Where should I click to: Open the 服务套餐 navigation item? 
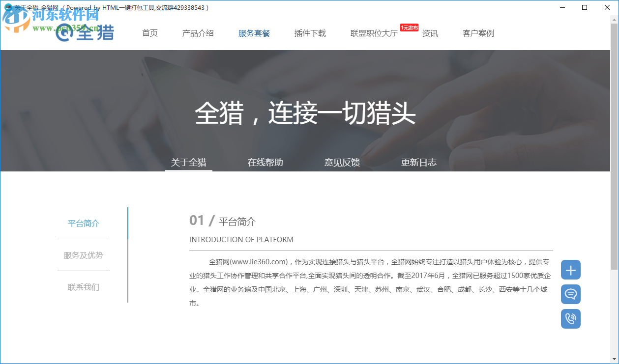pyautogui.click(x=254, y=33)
